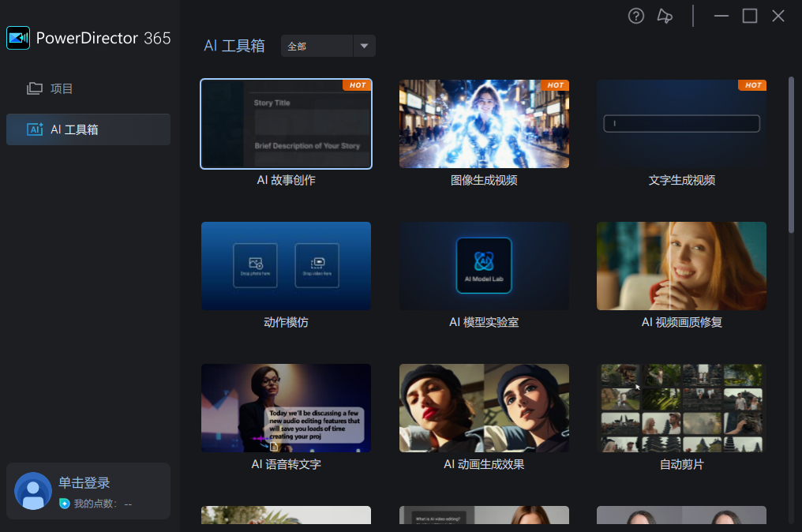This screenshot has height=532, width=802.
Task: Click the help question mark icon
Action: point(636,16)
